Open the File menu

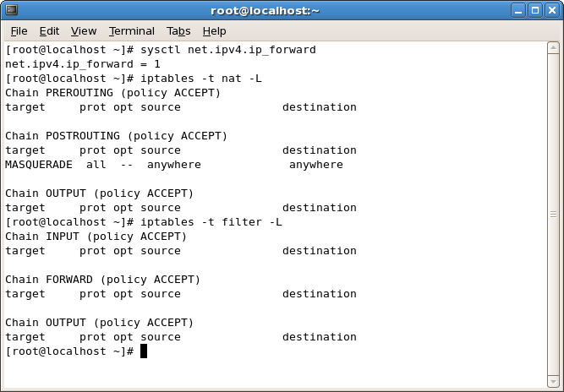[x=19, y=31]
